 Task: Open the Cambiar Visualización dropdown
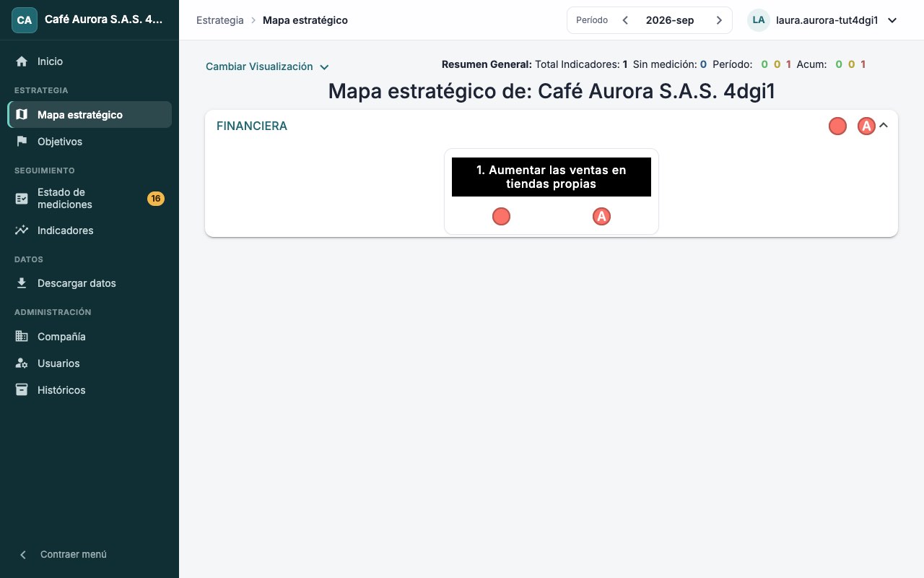click(267, 66)
